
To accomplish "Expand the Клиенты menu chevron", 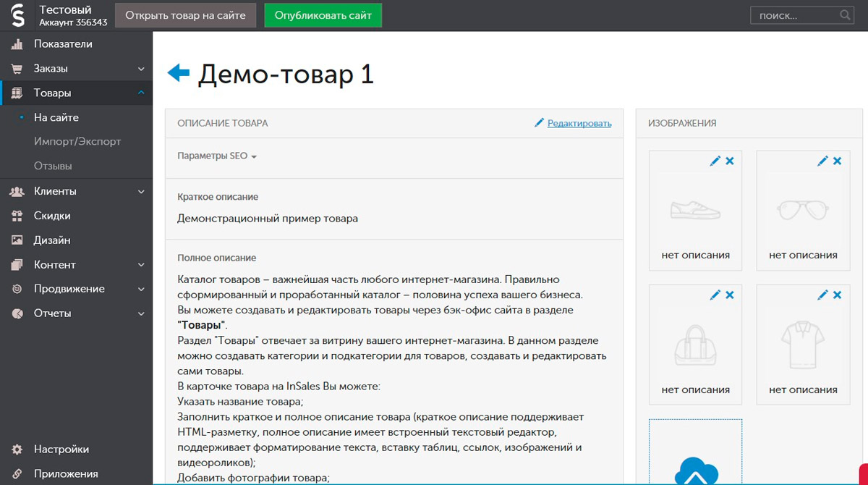I will (141, 192).
